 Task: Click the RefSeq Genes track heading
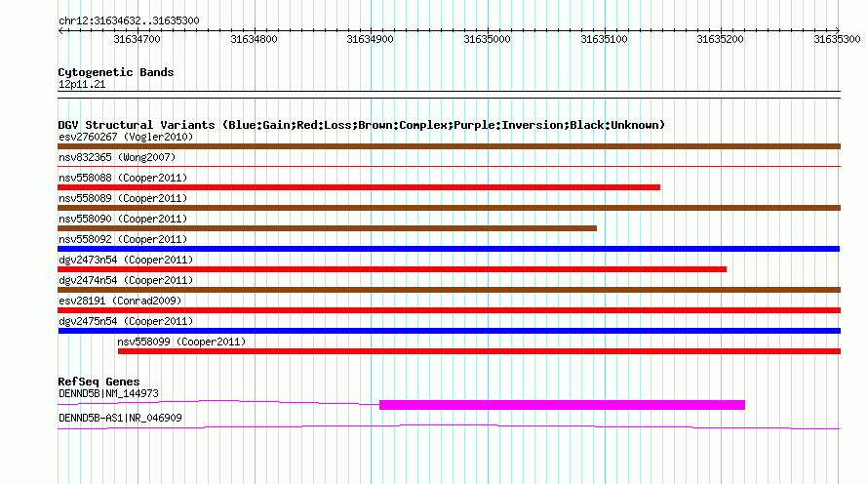(99, 381)
